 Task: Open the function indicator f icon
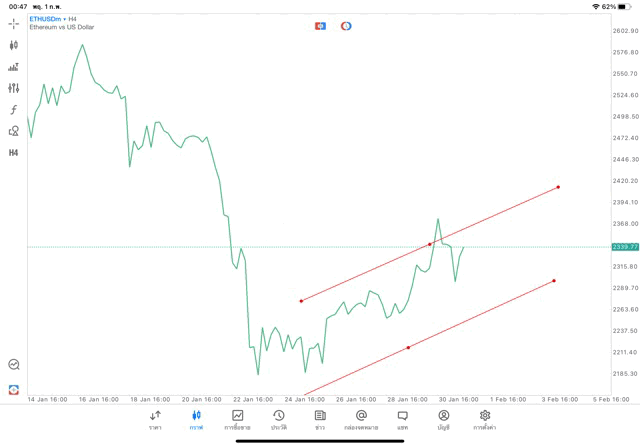click(x=13, y=109)
